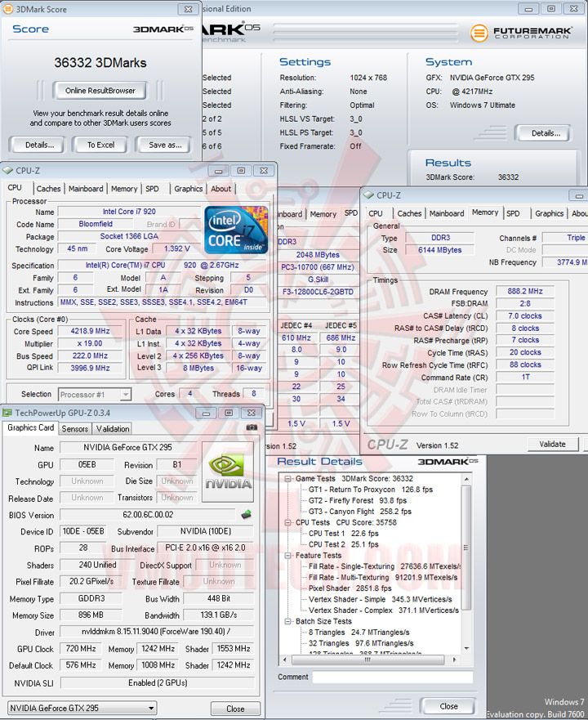This screenshot has height=720, width=588.
Task: Click the front CPU-Z window title icon
Action: (8, 170)
